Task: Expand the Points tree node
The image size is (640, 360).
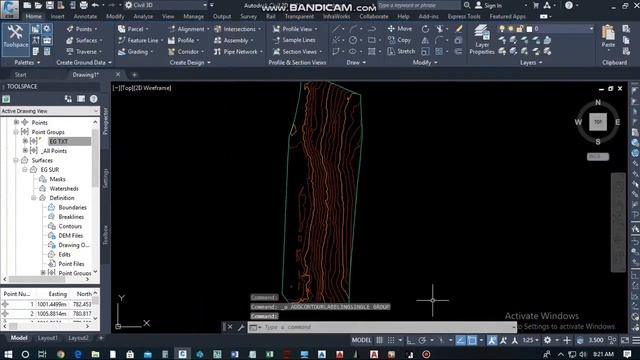Action: (x=16, y=122)
